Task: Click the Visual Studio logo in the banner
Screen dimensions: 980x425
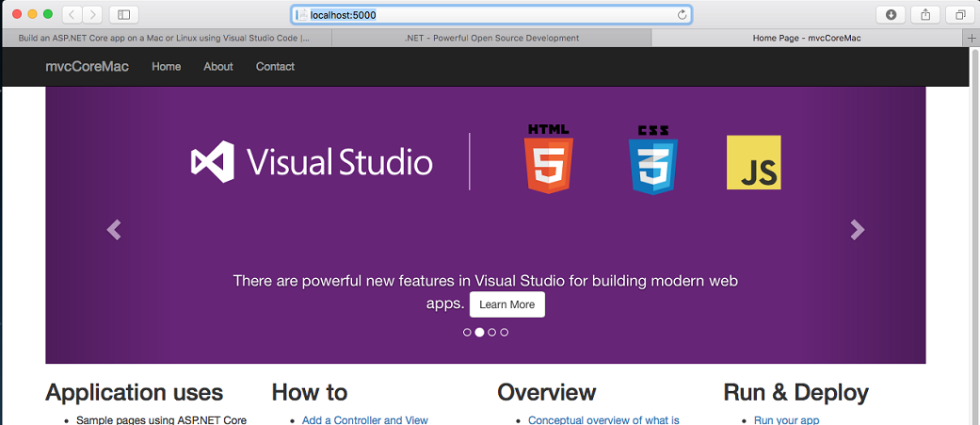Action: (312, 161)
